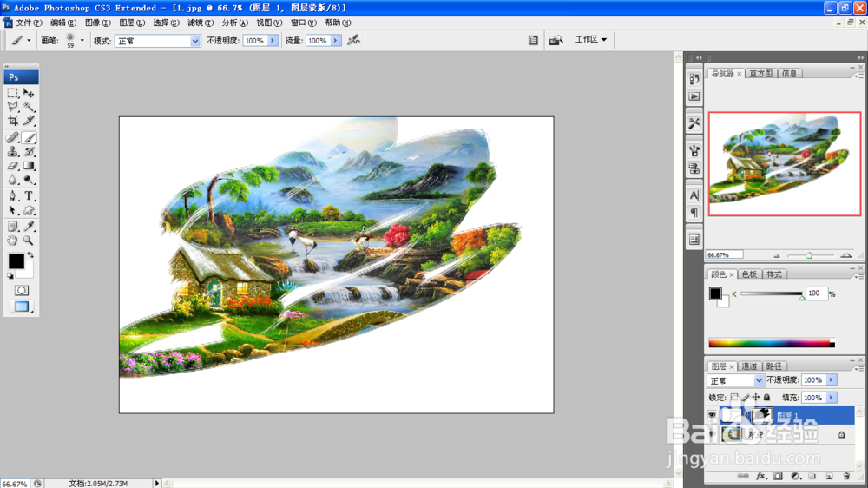Select the Rectangular Marquee tool
The image size is (868, 488).
[x=13, y=93]
